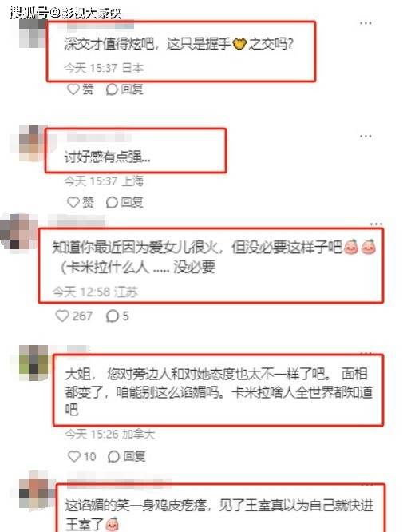Like the Canada comment with 10 likes
The image size is (411, 532).
pos(81,456)
